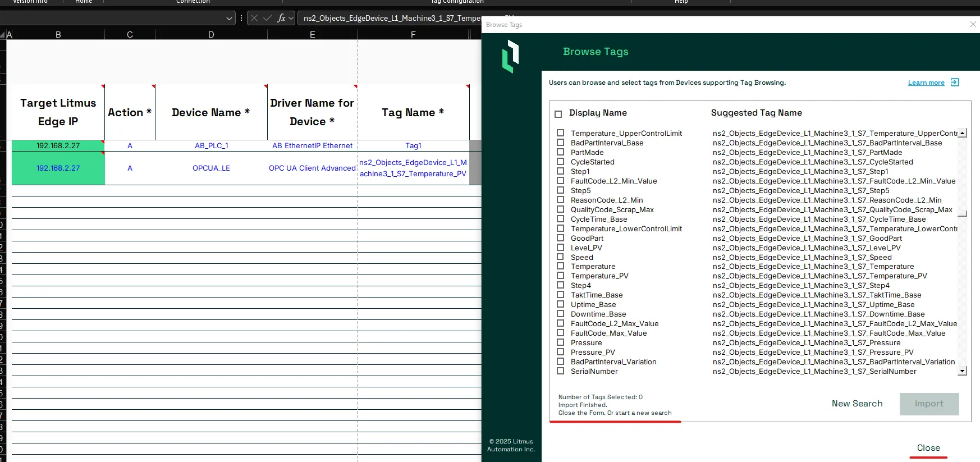Select spreadsheet column D header
980x462 pixels.
pyautogui.click(x=211, y=34)
